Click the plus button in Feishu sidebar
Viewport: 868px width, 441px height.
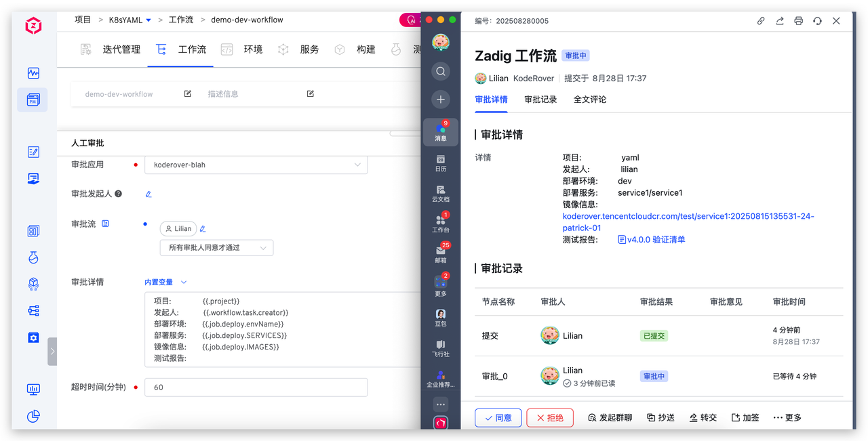coord(441,100)
